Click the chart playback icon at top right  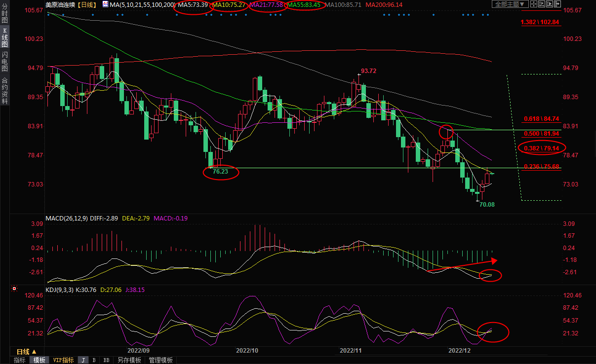tap(556, 4)
